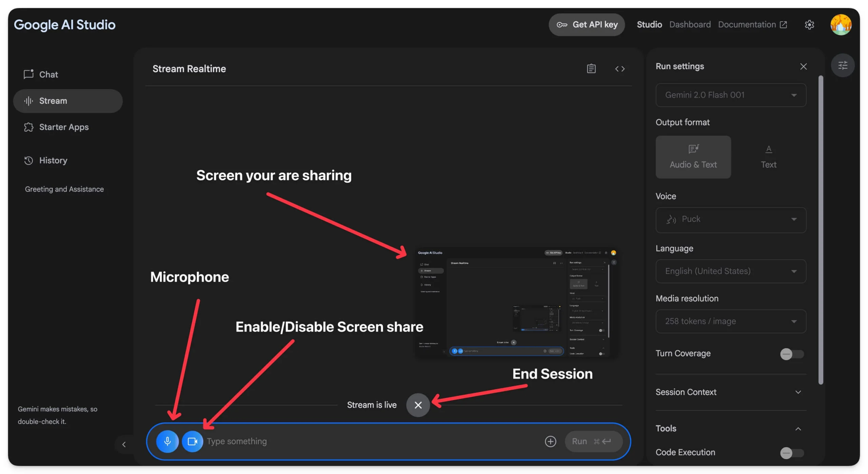The width and height of the screenshot is (868, 474).
Task: Switch to the Stream sidebar item
Action: point(68,101)
